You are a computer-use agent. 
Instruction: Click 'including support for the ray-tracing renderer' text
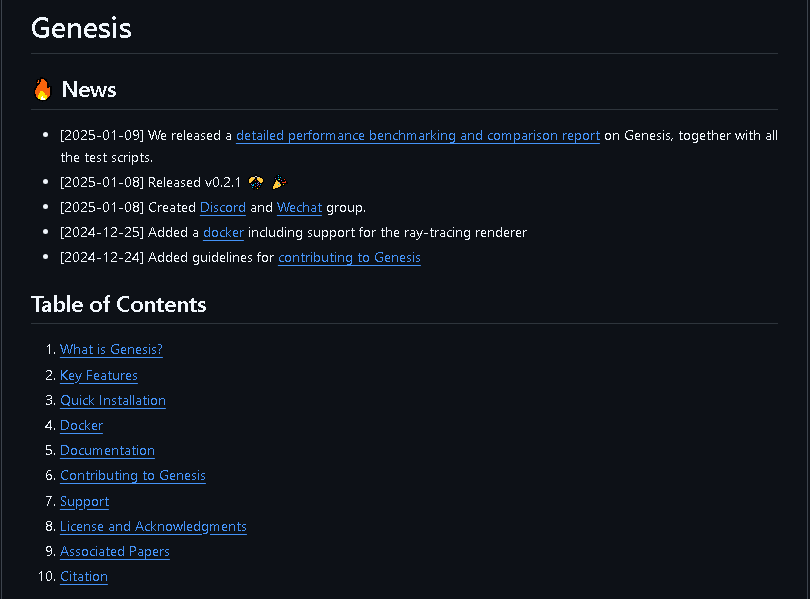(387, 233)
